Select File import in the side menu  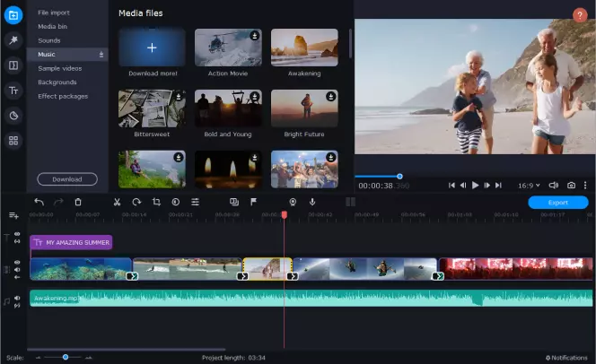pos(54,13)
